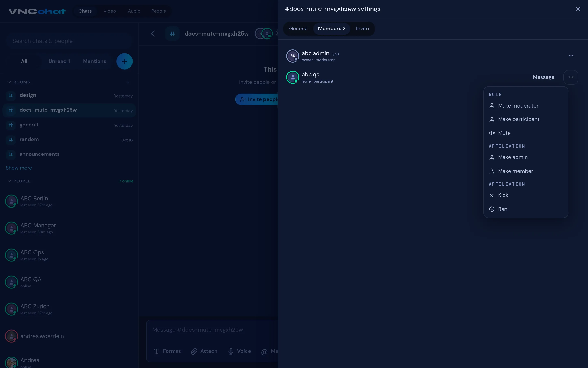Open Format text options
Screen dimensions: 588x368
click(167, 351)
